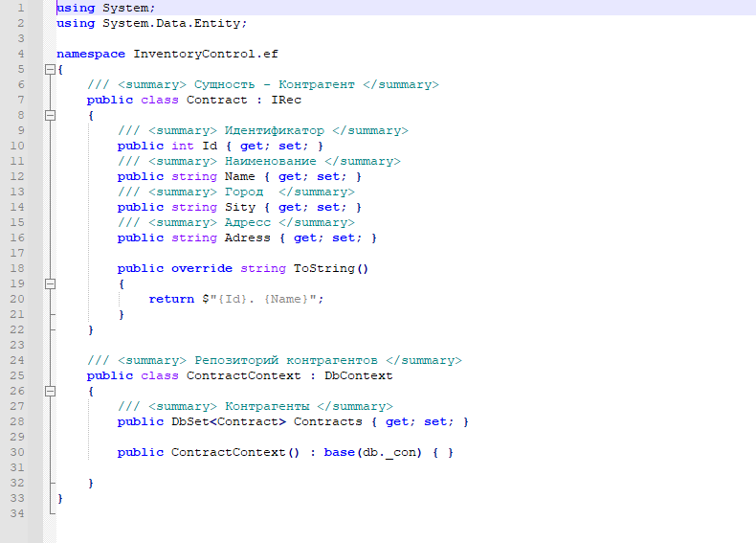
Task: Place cursor on the InventoryControl.ef namespace name
Action: pyautogui.click(x=205, y=54)
